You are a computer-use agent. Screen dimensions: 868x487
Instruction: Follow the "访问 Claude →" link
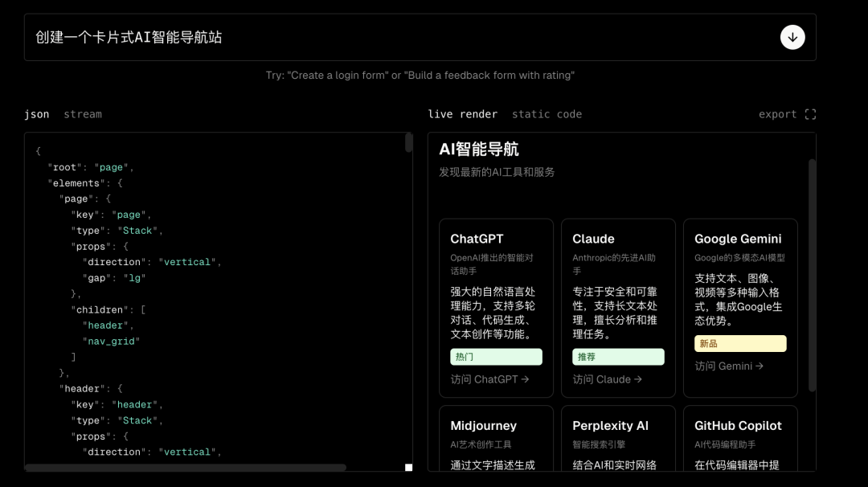(x=608, y=379)
